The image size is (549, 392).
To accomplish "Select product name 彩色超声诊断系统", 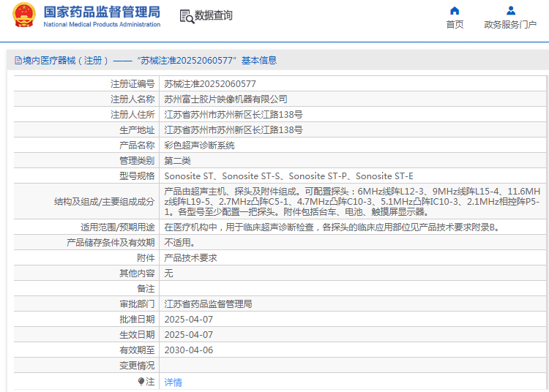I will pos(199,146).
